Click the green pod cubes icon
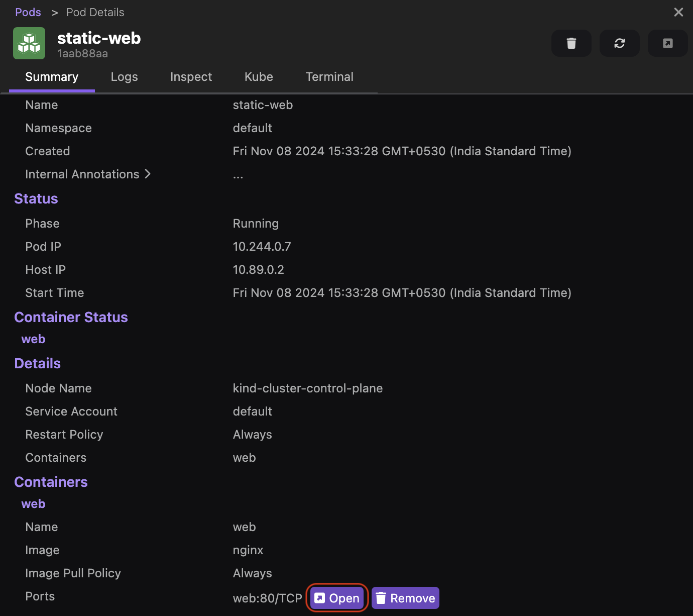Viewport: 693px width, 616px height. 29,43
